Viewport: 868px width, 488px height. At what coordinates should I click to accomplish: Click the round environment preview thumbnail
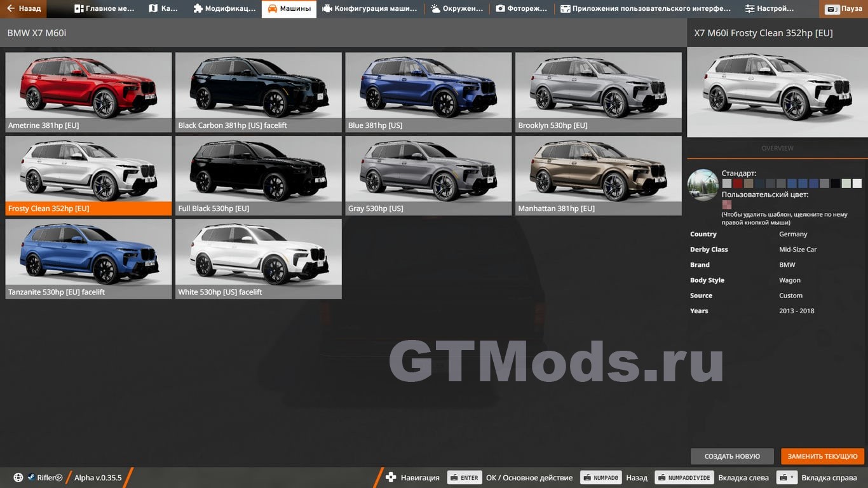tap(703, 185)
